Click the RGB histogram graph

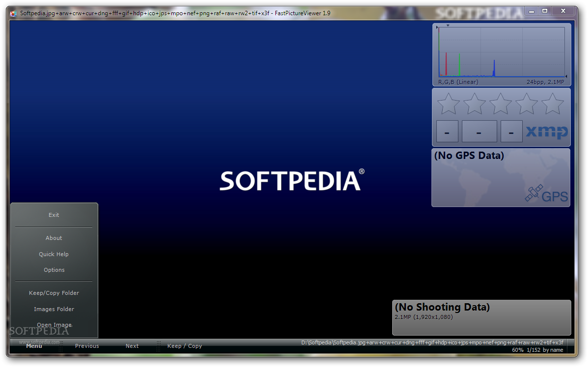(502, 52)
